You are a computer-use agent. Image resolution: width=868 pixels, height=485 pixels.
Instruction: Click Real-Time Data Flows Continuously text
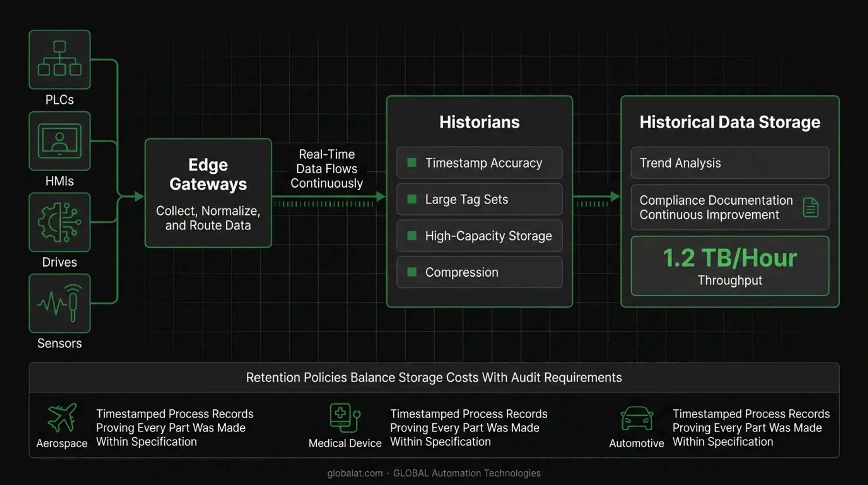point(327,169)
